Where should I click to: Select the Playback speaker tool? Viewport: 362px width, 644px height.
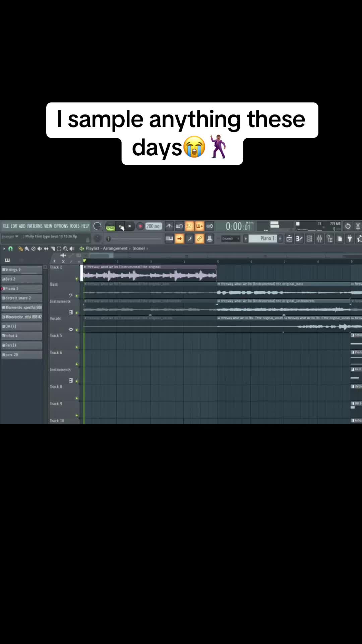[x=72, y=249]
